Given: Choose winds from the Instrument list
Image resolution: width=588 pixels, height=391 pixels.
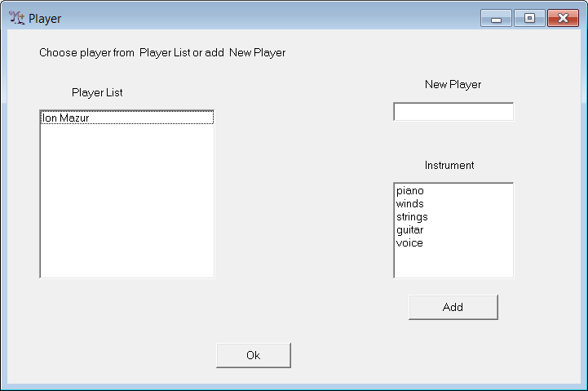Looking at the screenshot, I should [410, 204].
